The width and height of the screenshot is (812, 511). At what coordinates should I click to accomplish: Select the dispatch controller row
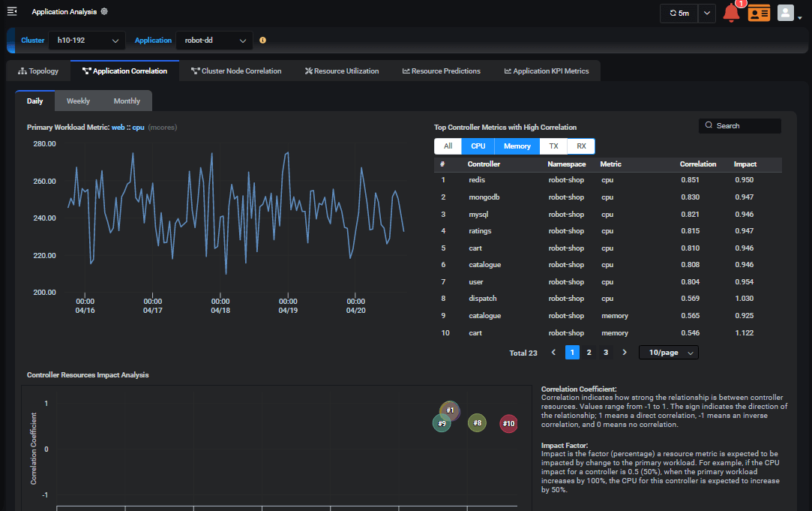click(x=608, y=299)
